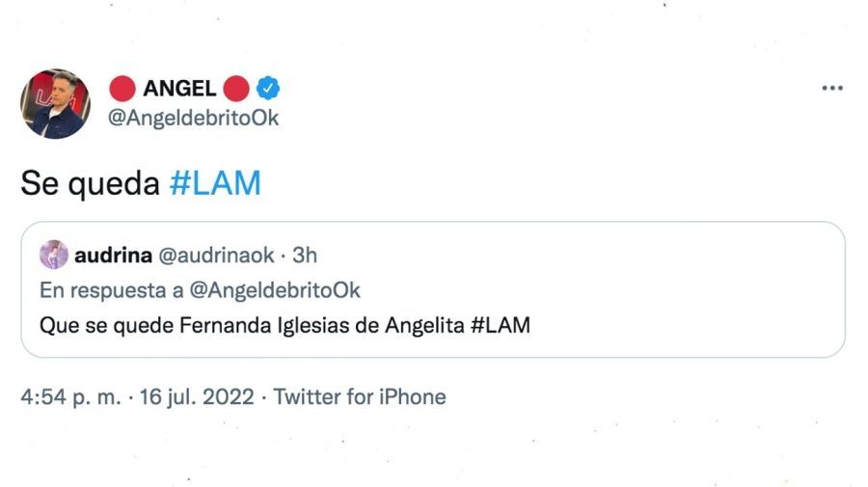This screenshot has height=487, width=868.
Task: Click the audrina display name in quoted tweet
Action: pyautogui.click(x=108, y=256)
